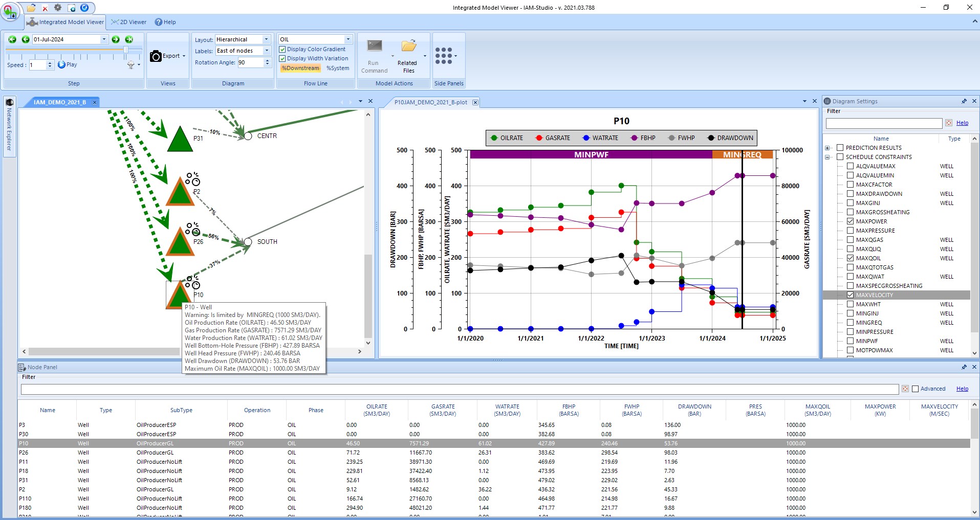The width and height of the screenshot is (980, 520).
Task: Open the flow line phase dropdown showing OIL
Action: pos(348,39)
